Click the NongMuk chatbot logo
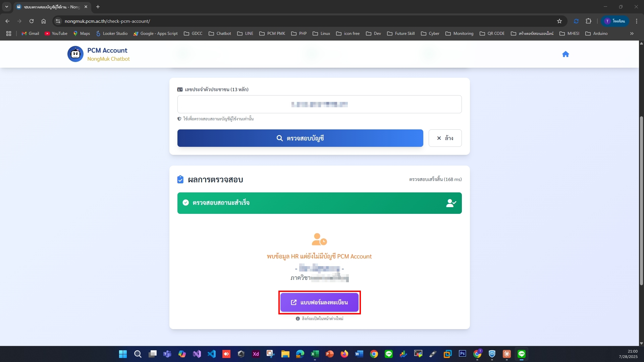 (75, 54)
